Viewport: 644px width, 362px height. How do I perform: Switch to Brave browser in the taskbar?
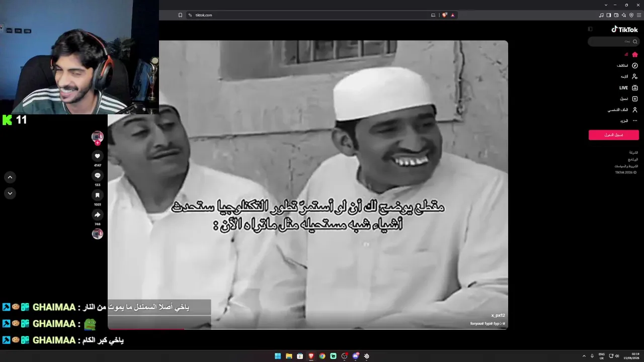[311, 356]
